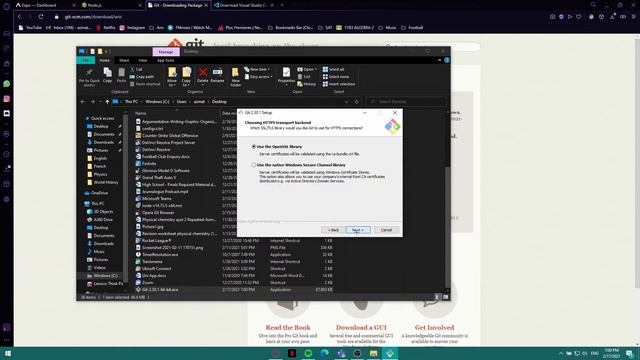Image resolution: width=640 pixels, height=360 pixels.
Task: Select World History folder in navigation pane
Action: 105,182
